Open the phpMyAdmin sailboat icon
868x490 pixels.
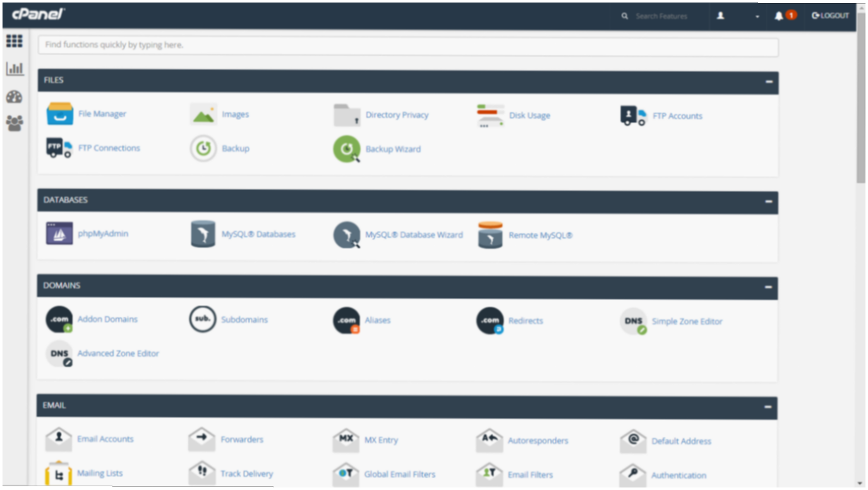tap(59, 234)
